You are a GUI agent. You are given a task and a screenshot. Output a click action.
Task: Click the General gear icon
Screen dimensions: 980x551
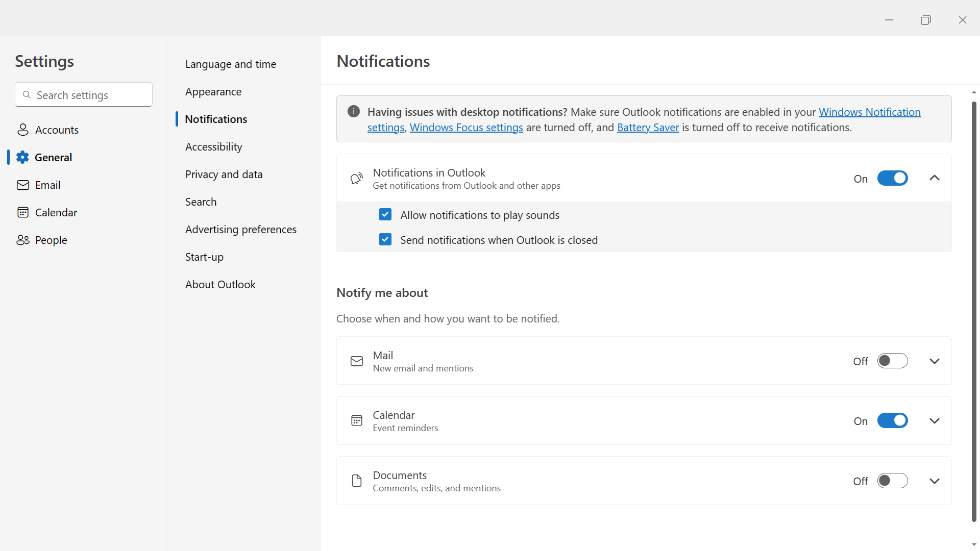pos(22,157)
